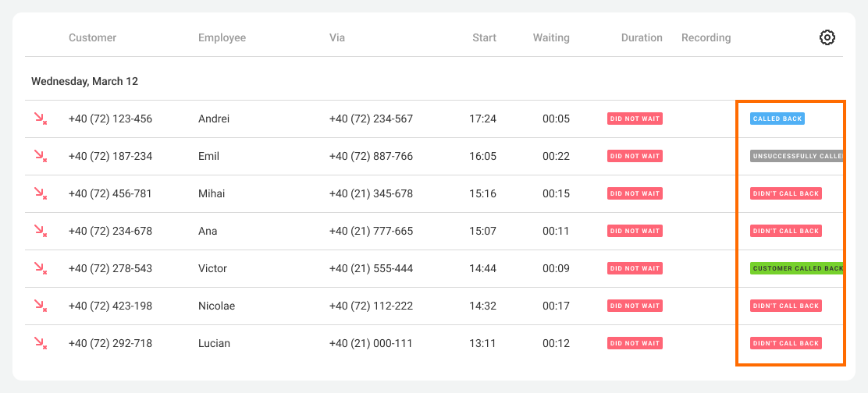
Task: Click missed call icon in Ana's row
Action: pos(40,231)
